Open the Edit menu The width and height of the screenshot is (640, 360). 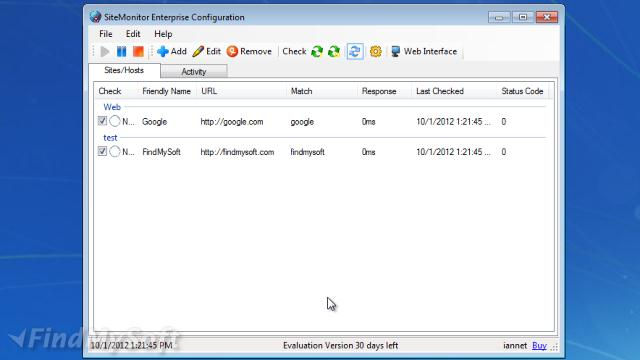point(133,34)
